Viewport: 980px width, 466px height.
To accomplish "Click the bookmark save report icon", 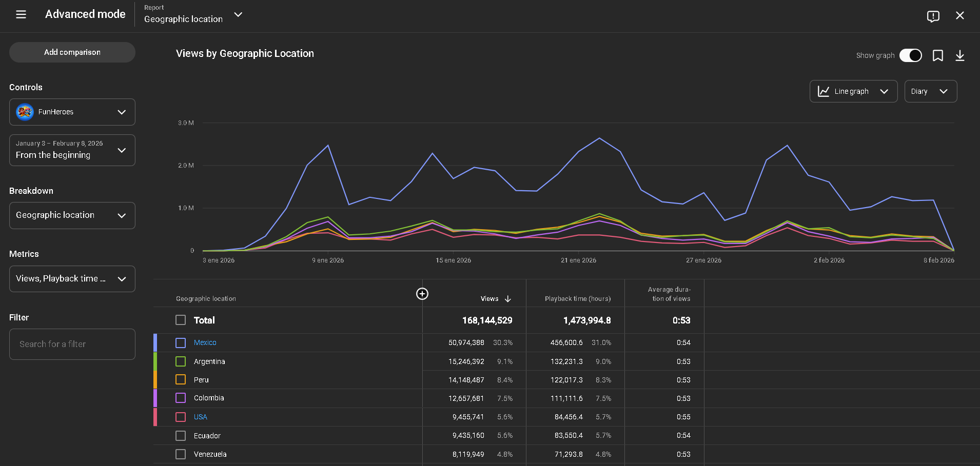I will point(937,55).
